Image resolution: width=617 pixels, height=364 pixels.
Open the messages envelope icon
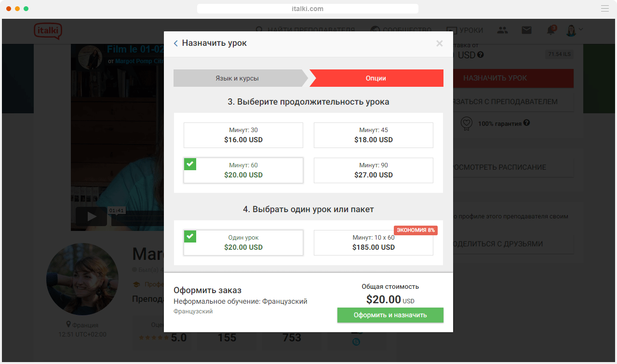[527, 30]
